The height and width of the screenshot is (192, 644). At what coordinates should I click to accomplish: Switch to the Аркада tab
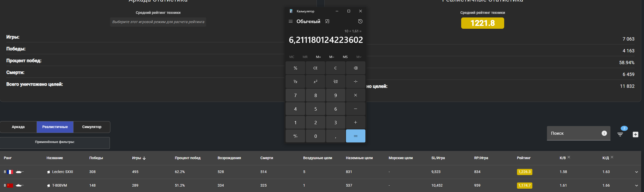pos(18,127)
